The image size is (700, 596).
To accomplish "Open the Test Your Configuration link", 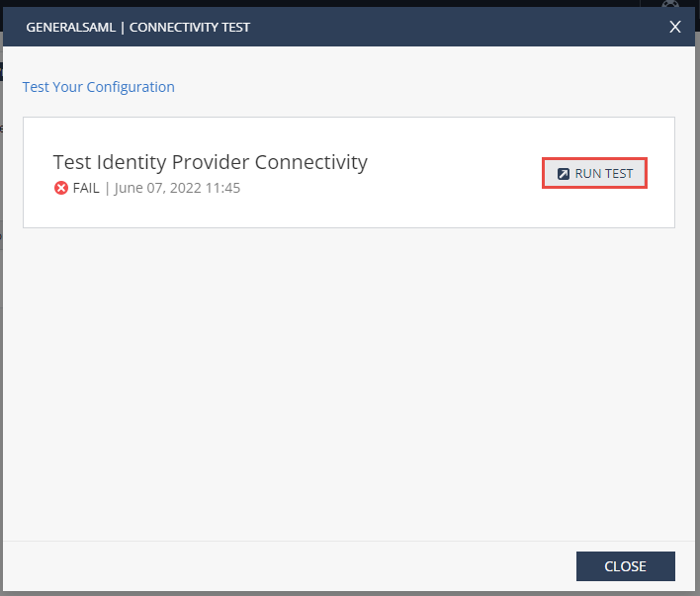I will (x=99, y=87).
